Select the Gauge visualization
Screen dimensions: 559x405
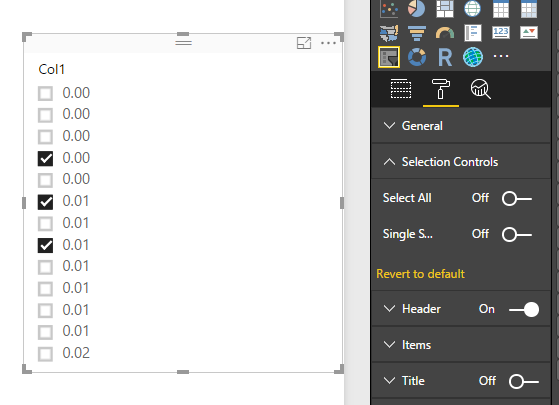point(445,33)
